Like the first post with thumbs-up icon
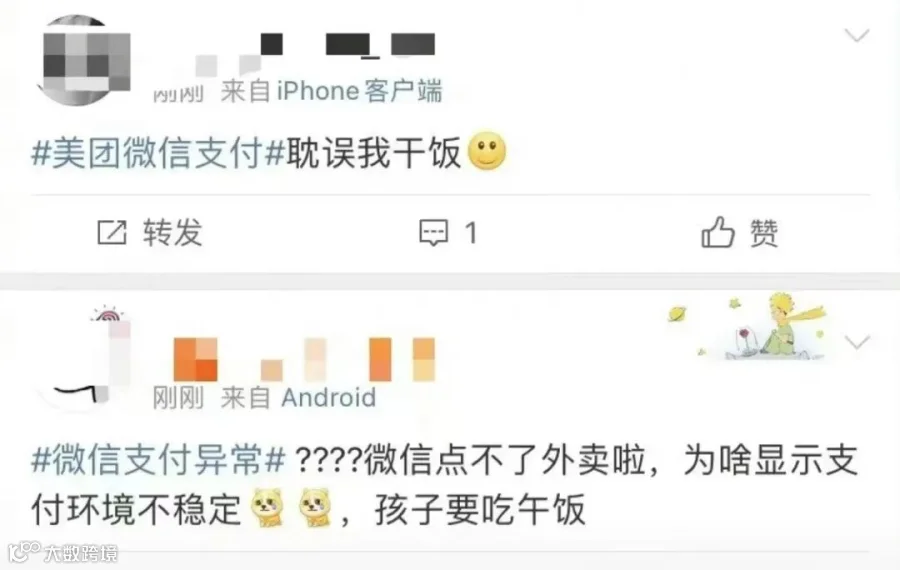Viewport: 900px width, 570px height. 717,232
